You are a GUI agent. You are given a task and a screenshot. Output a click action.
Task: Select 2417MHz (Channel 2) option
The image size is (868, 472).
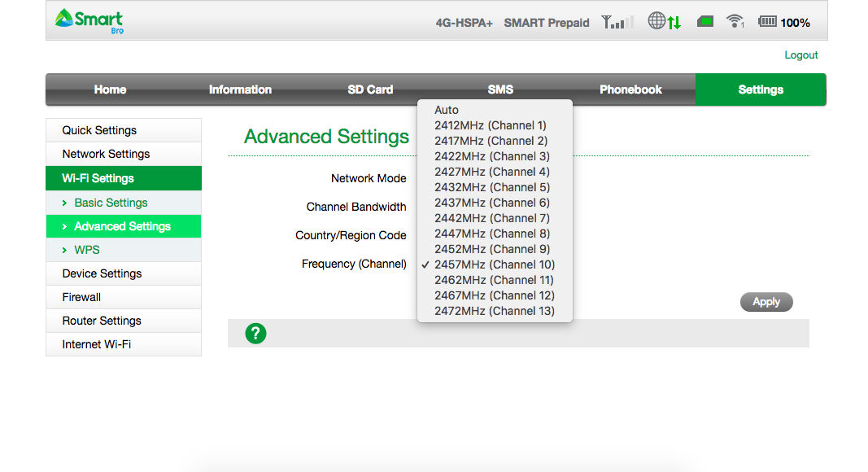click(x=495, y=141)
